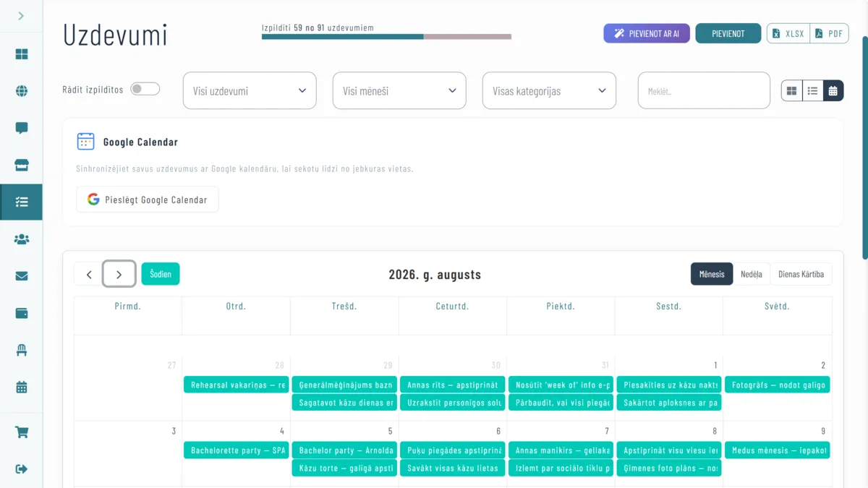Click 'Pieslēgt Google Calendar' button
This screenshot has height=488, width=868.
click(148, 200)
